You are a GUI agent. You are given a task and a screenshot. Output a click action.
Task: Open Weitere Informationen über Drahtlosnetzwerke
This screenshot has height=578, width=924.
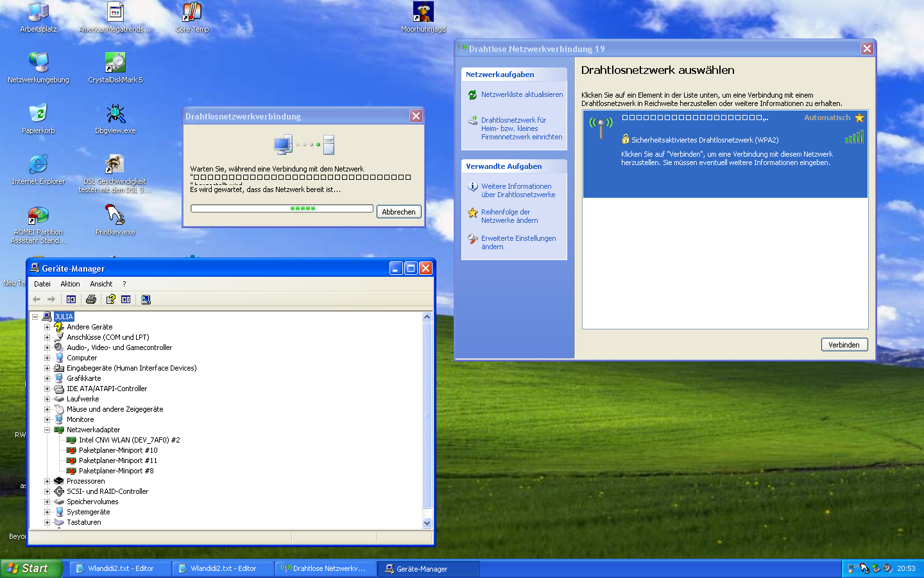click(x=518, y=191)
